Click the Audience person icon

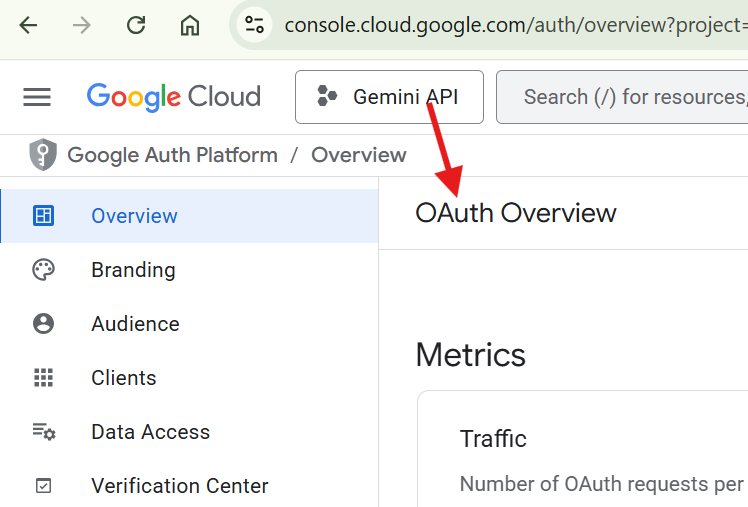(x=43, y=324)
